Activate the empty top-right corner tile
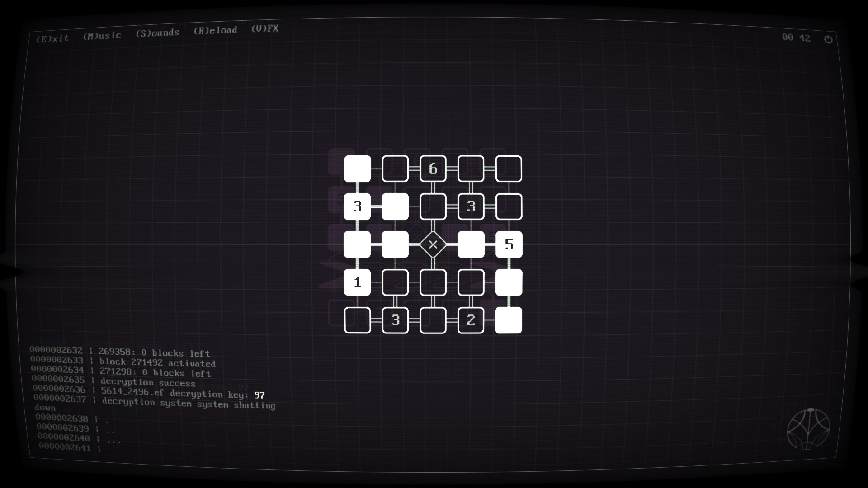This screenshot has height=488, width=868. click(509, 169)
